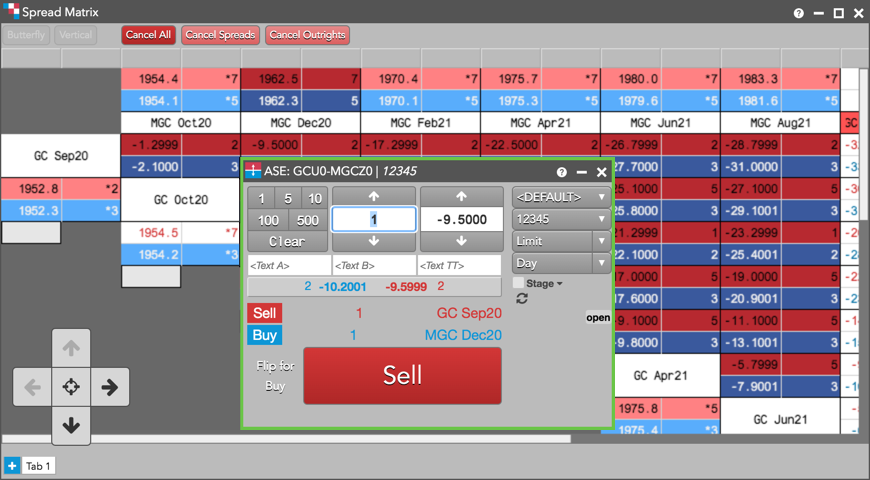This screenshot has height=480, width=870.
Task: Click the refresh icon below Stage
Action: point(522,299)
